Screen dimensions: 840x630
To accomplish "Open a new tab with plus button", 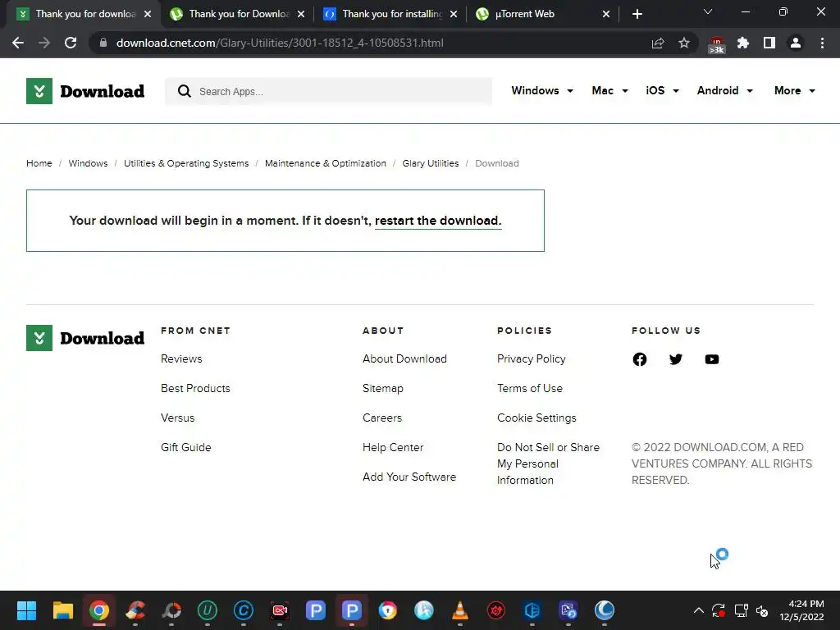I will 637,14.
